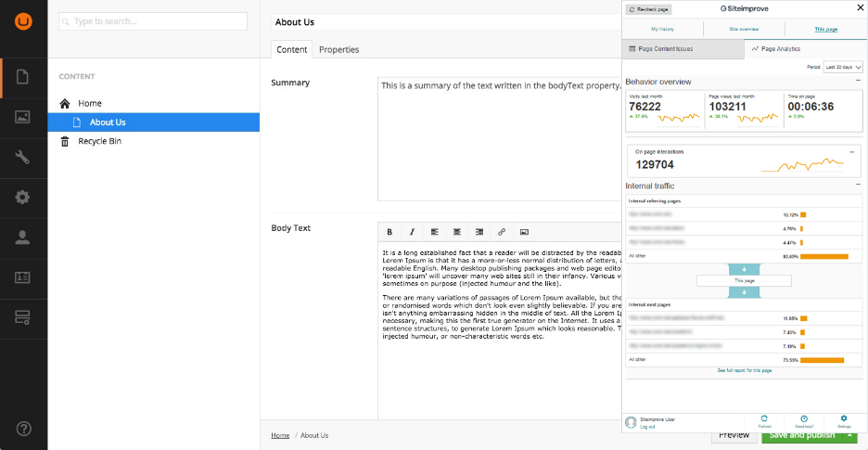This screenshot has height=450, width=868.
Task: Open Save and publish arrow menu
Action: tap(849, 434)
